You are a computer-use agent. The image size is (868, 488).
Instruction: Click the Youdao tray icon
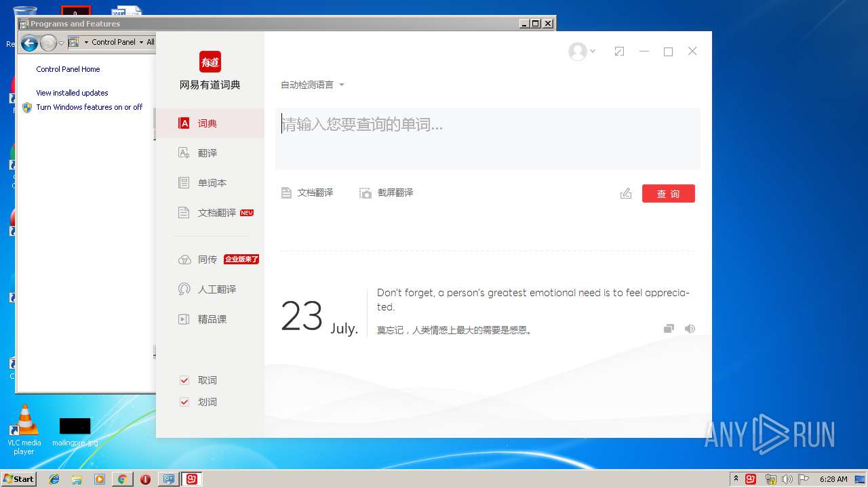point(751,479)
